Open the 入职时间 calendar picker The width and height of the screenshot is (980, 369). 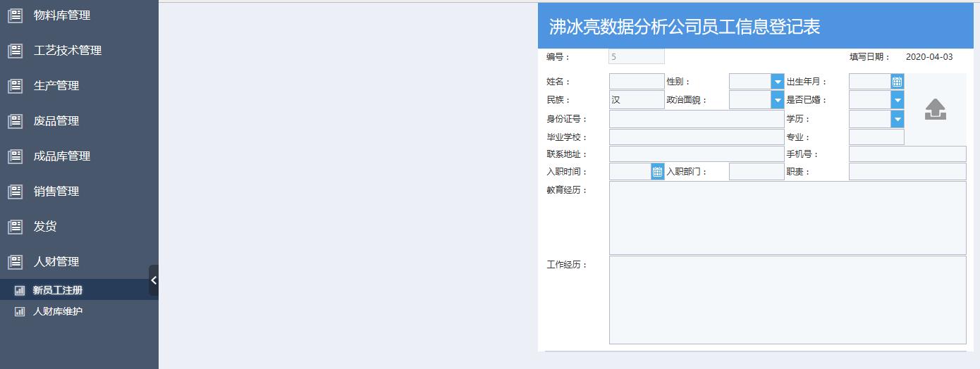tap(657, 171)
